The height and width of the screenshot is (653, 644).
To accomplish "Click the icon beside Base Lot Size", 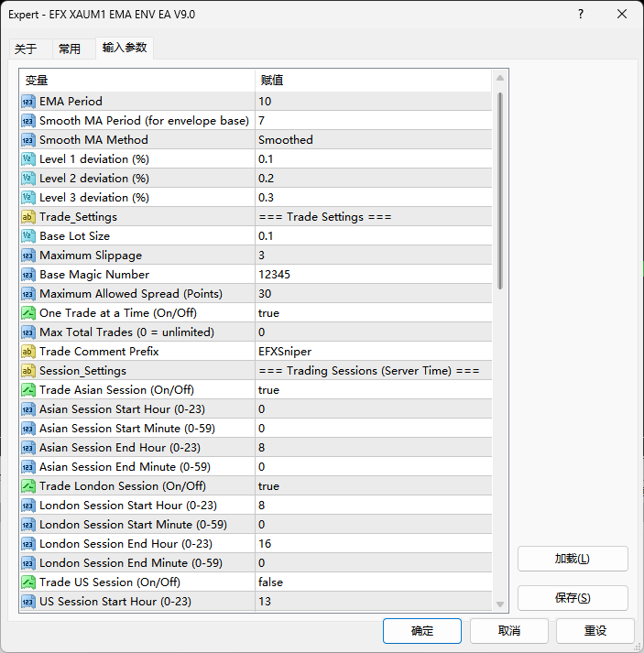I will tap(28, 236).
